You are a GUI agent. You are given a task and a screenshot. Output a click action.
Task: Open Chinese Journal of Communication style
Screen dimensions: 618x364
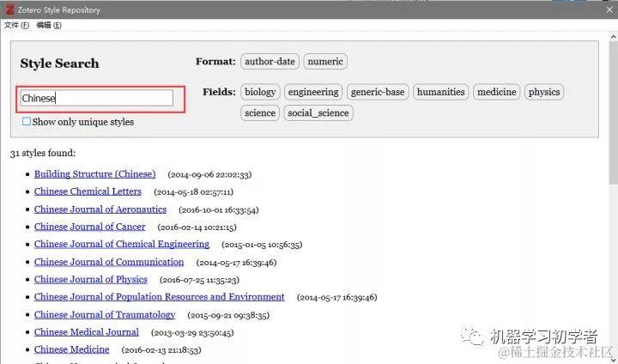109,262
